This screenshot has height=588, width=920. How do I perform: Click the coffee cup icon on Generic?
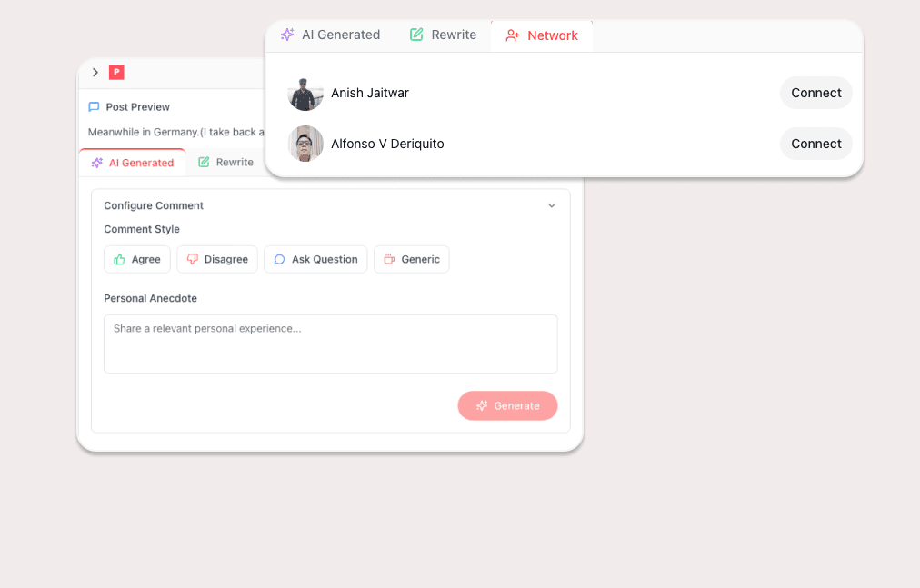click(389, 259)
